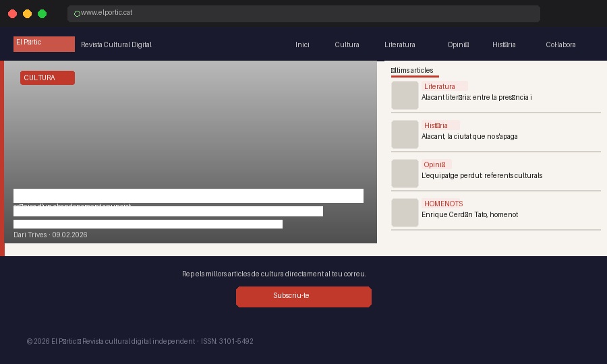The height and width of the screenshot is (364, 607).
Task: Click the CULTURA category badge
Action: pos(48,78)
